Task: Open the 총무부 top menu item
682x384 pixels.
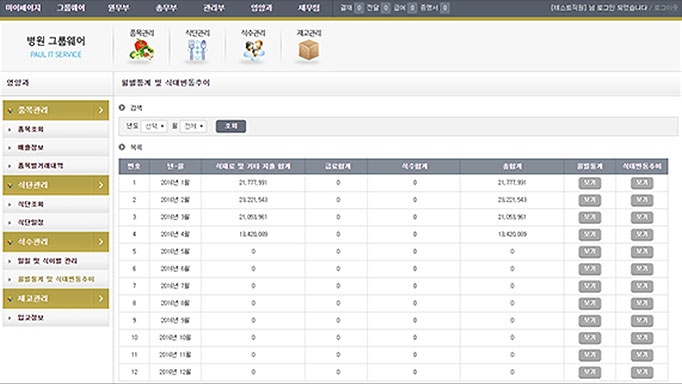Action: [166, 8]
